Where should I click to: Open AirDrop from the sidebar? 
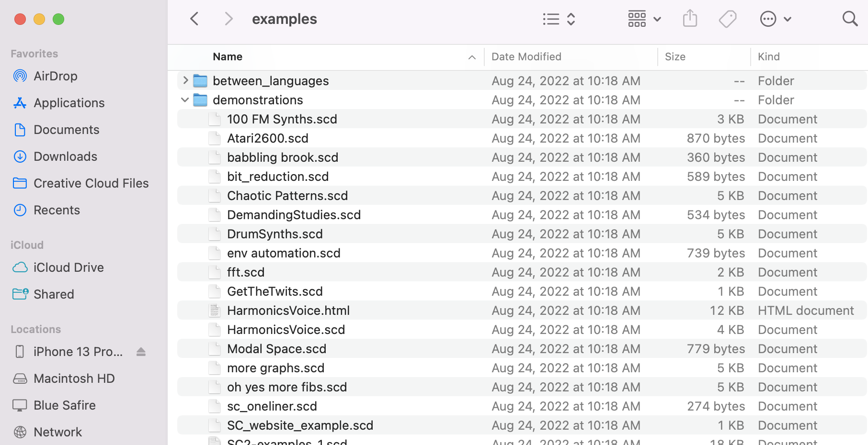coord(55,76)
